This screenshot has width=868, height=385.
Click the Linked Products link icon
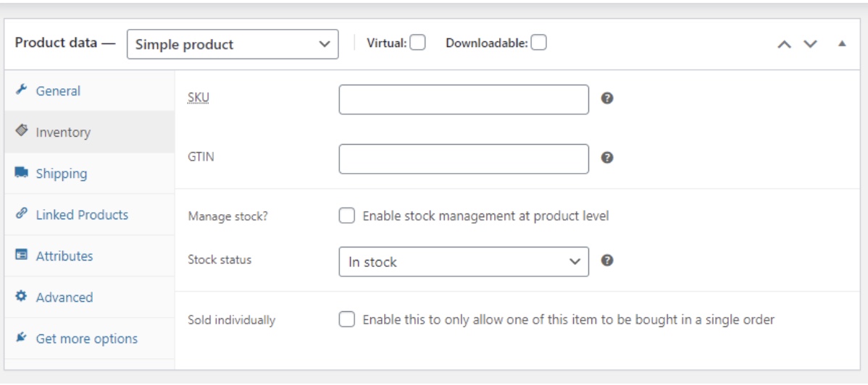(x=21, y=214)
